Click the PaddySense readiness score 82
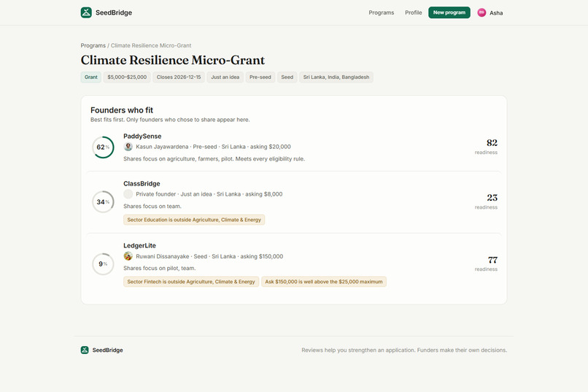This screenshot has height=392, width=588. click(x=492, y=143)
